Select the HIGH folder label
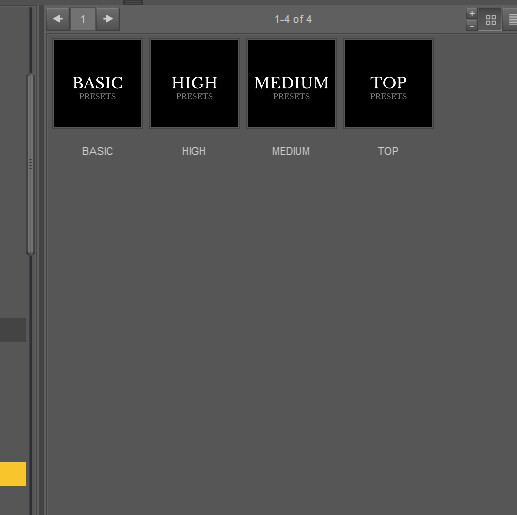The image size is (517, 515). coord(194,151)
